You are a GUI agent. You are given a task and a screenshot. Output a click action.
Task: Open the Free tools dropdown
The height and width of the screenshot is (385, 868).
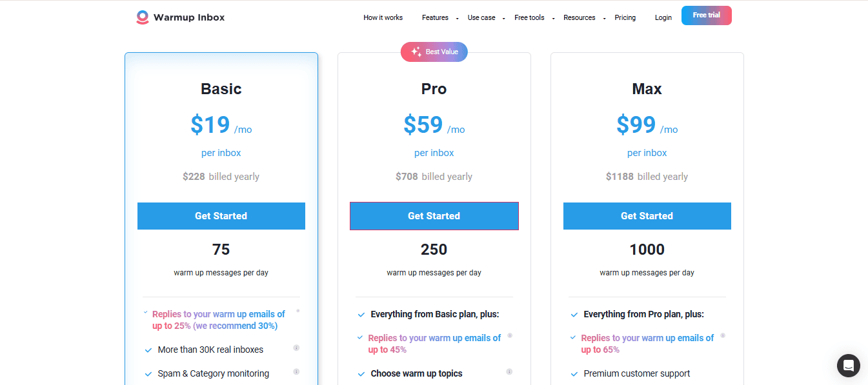(534, 17)
